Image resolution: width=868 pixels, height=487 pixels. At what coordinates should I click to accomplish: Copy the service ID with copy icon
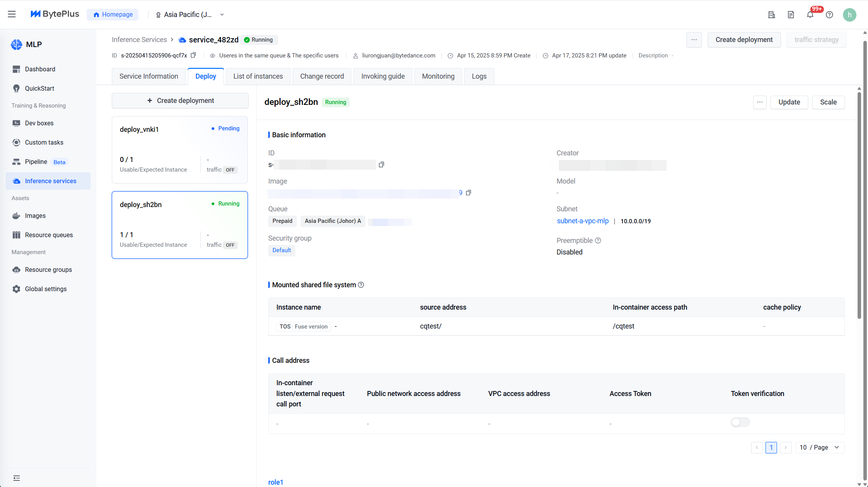click(193, 55)
